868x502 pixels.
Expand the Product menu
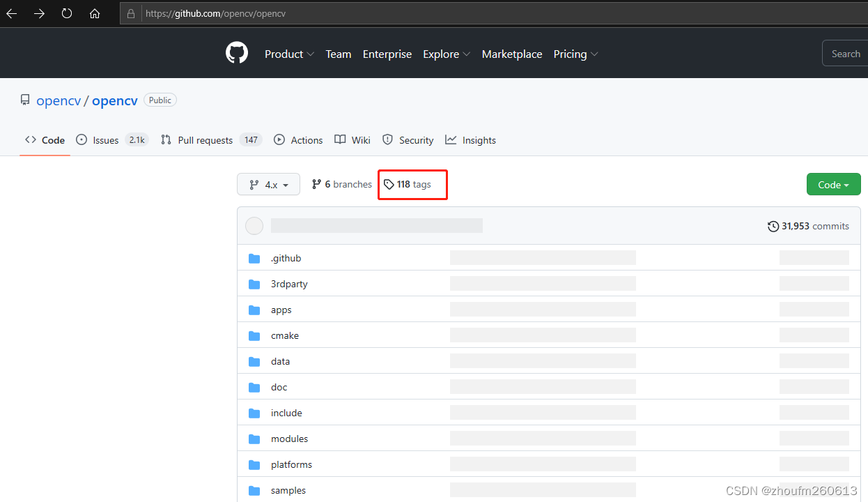(289, 54)
